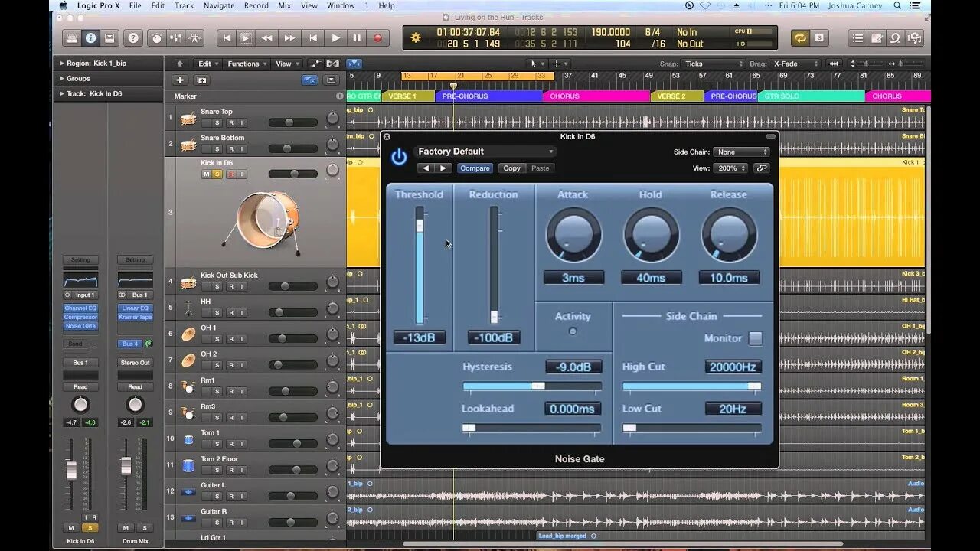Toggle the automation view icon
Viewport: 980px width, 551px height.
tap(315, 64)
